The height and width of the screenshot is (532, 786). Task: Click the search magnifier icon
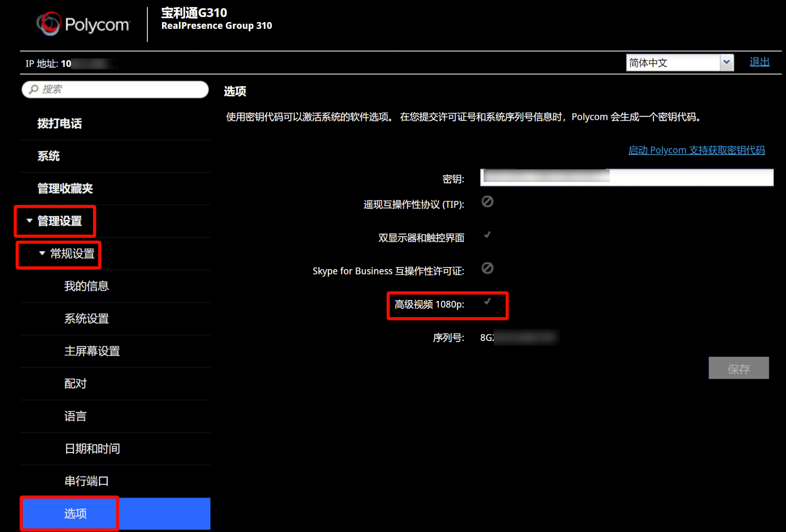[33, 89]
